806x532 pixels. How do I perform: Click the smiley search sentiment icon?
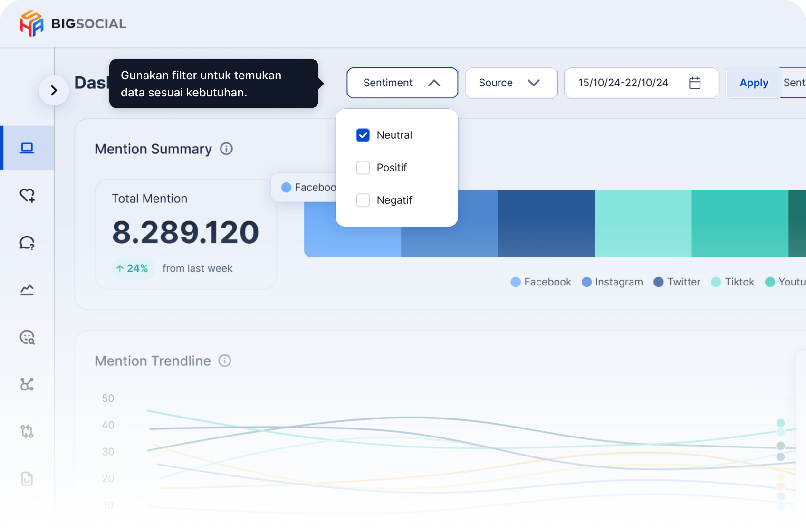point(27,337)
